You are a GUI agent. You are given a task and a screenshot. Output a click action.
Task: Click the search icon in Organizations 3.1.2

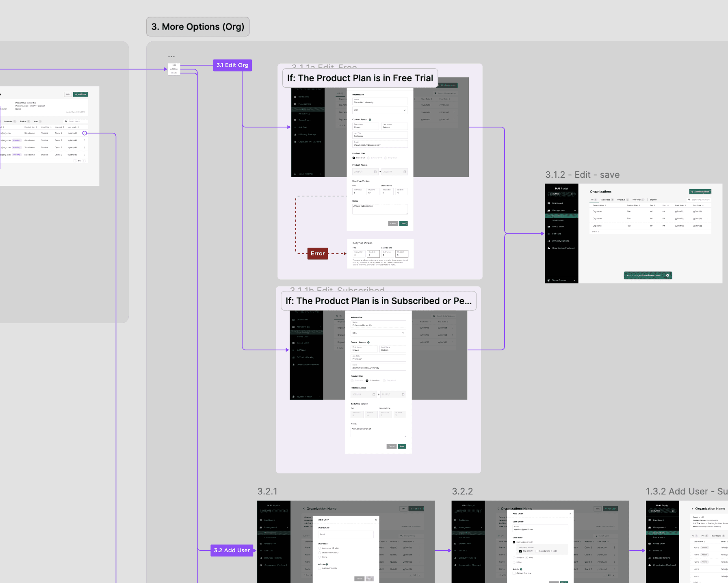pyautogui.click(x=689, y=200)
